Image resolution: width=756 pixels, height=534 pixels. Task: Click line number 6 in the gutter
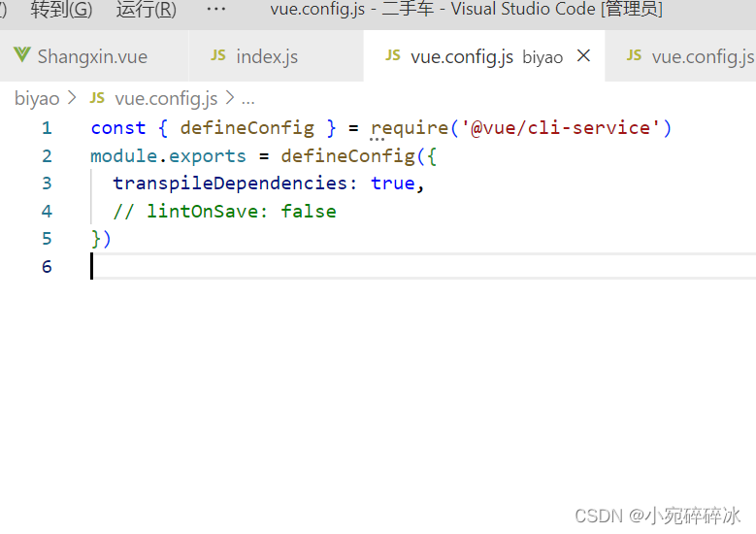(x=47, y=266)
